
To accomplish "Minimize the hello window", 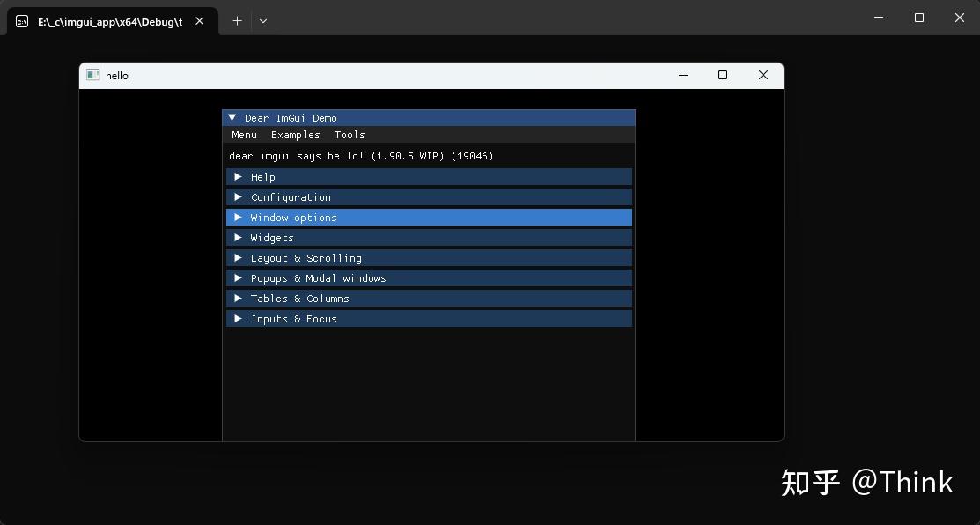I will (682, 75).
